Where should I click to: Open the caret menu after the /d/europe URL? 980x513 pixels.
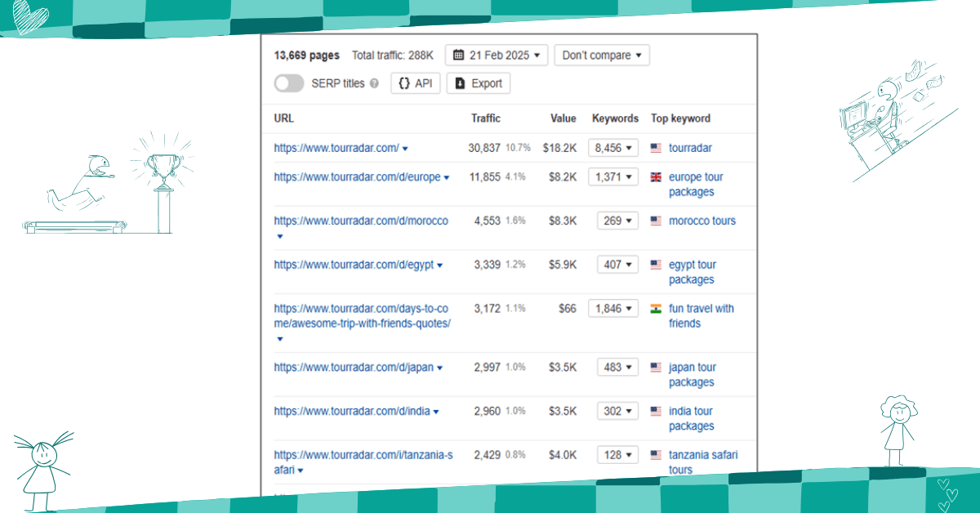coord(446,178)
